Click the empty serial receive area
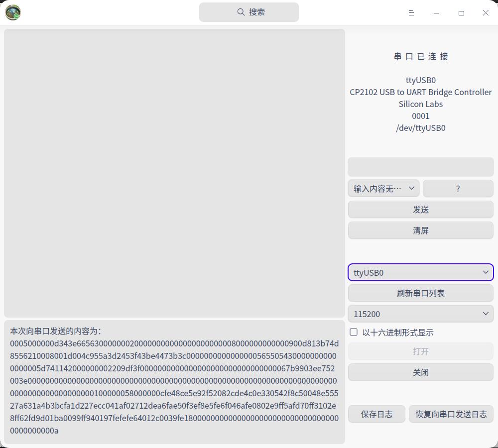498x448 pixels. (x=174, y=173)
